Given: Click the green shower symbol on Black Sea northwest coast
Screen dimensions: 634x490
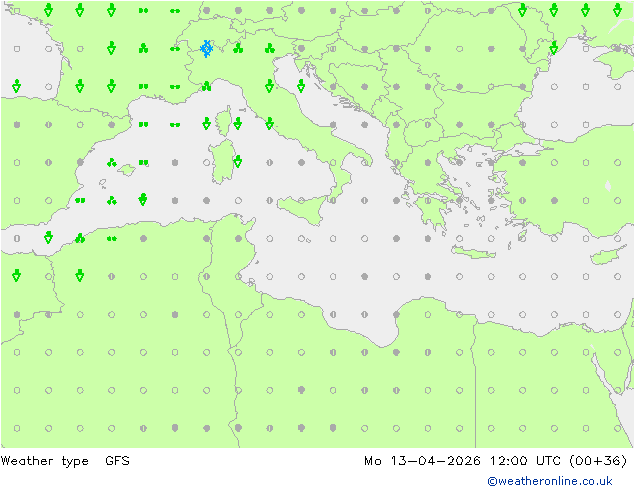Looking at the screenshot, I should pyautogui.click(x=554, y=48).
